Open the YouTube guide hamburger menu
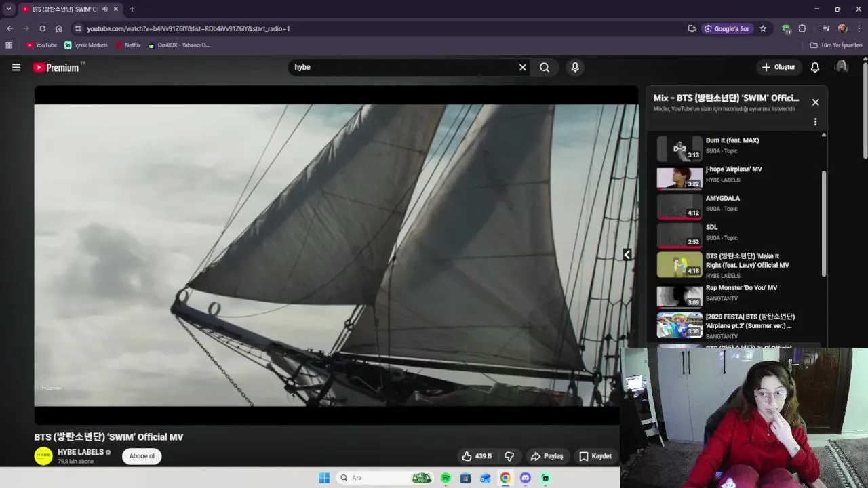Image resolution: width=868 pixels, height=488 pixels. point(16,67)
